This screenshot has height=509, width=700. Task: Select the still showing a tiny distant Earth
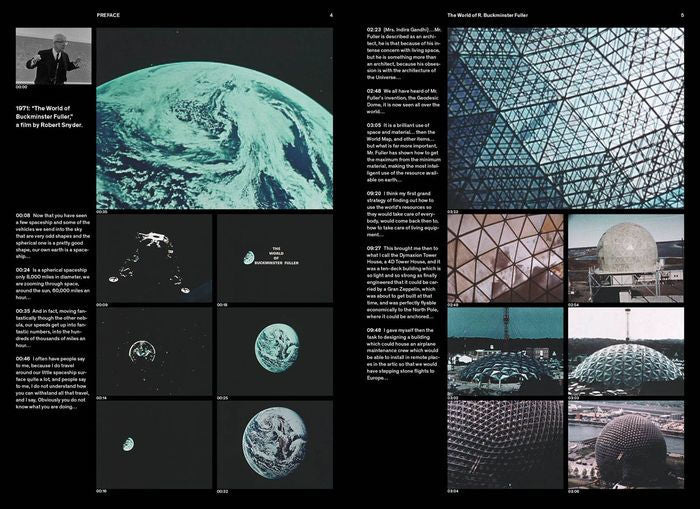point(154,444)
